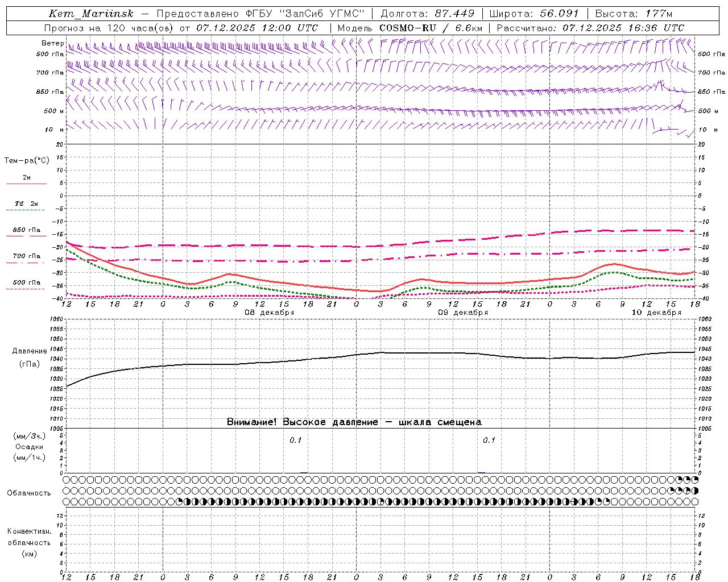Viewport: 728px width, 582px height.
Task: Click the '(мм/3ч.)' precipitation unit label
Action: pos(30,436)
